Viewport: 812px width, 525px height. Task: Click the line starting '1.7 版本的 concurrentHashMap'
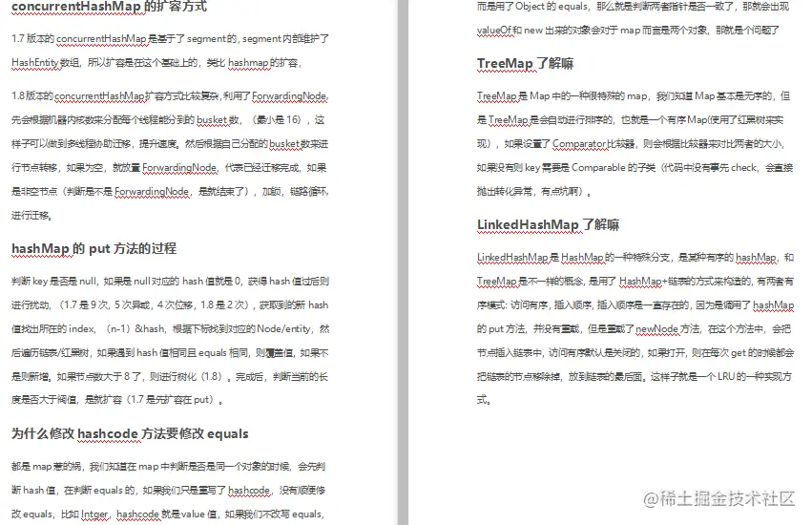[170, 39]
